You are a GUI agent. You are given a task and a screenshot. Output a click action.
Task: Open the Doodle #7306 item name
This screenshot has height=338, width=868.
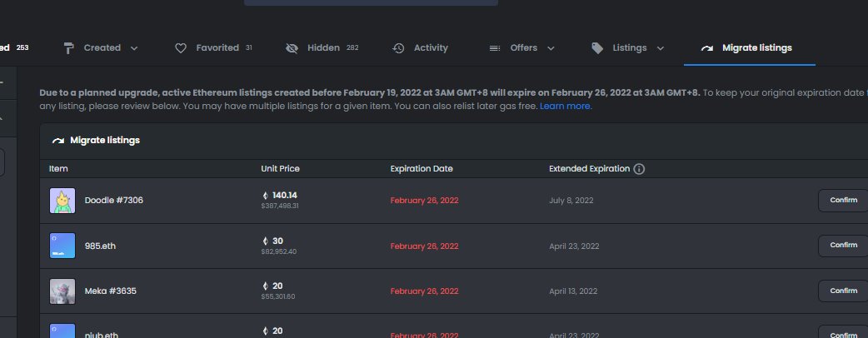(113, 201)
